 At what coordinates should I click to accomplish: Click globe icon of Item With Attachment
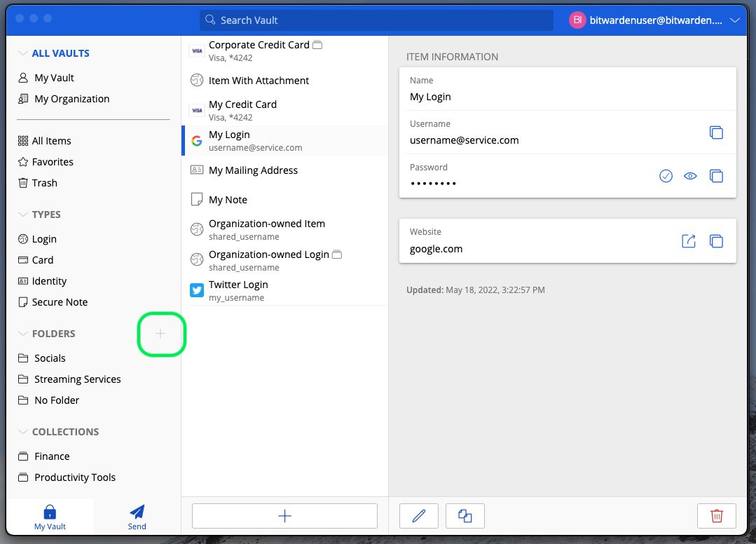coord(197,80)
